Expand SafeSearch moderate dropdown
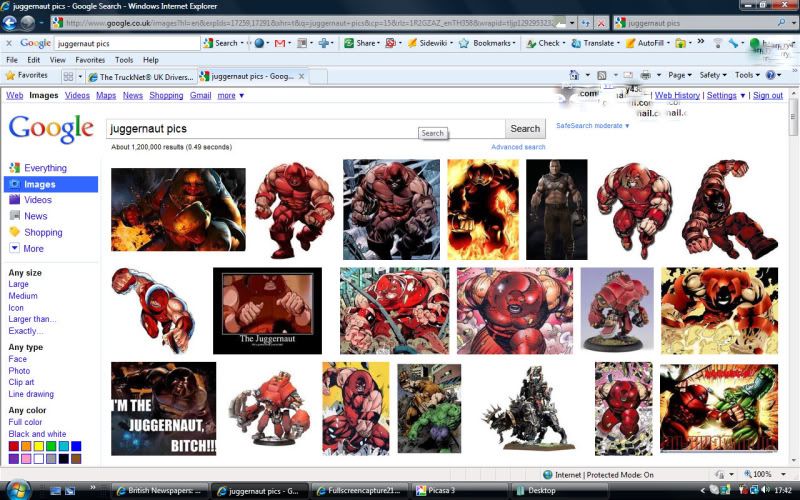Viewport: 800px width, 500px height. coord(628,126)
